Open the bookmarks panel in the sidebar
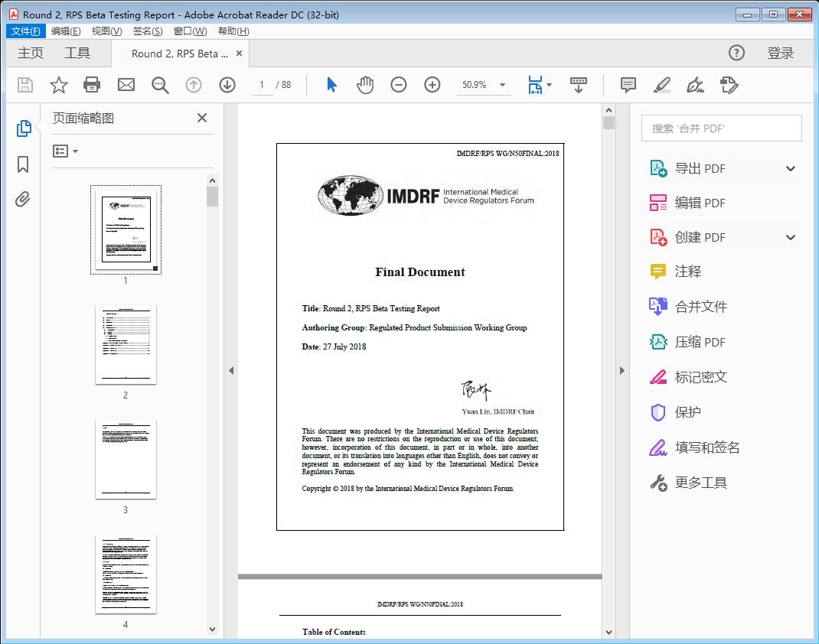The width and height of the screenshot is (819, 644). [x=24, y=164]
